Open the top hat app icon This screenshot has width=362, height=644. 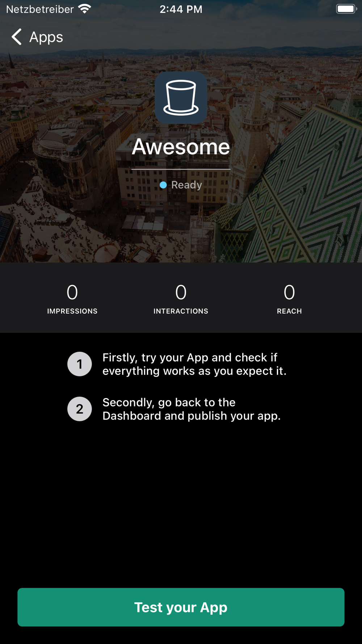181,98
